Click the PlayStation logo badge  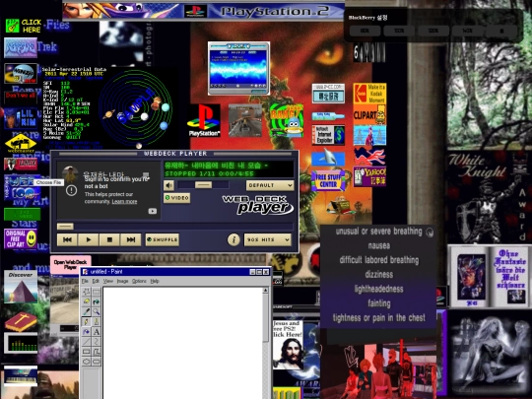tap(204, 120)
